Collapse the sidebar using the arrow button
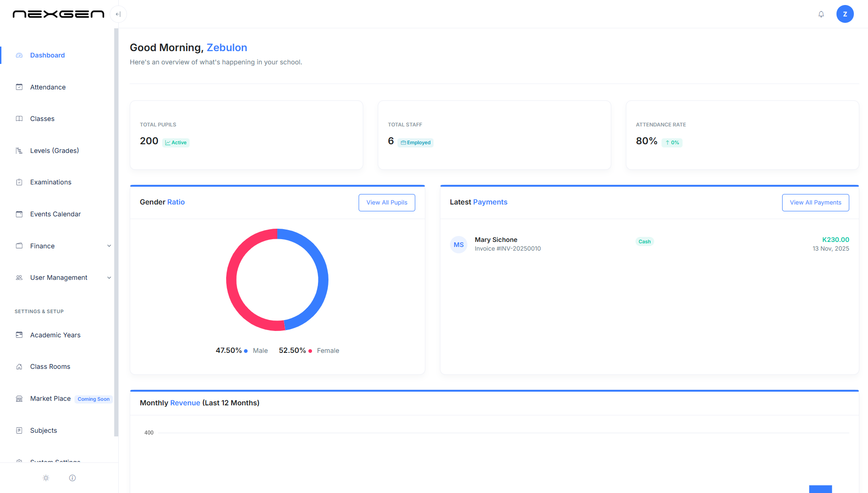This screenshot has height=493, width=868. (118, 14)
